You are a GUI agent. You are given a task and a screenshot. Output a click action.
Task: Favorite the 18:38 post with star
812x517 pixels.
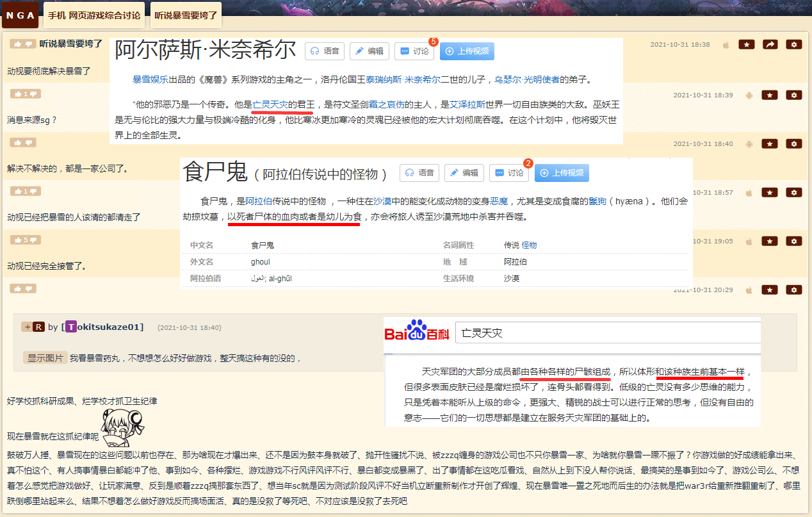[747, 44]
